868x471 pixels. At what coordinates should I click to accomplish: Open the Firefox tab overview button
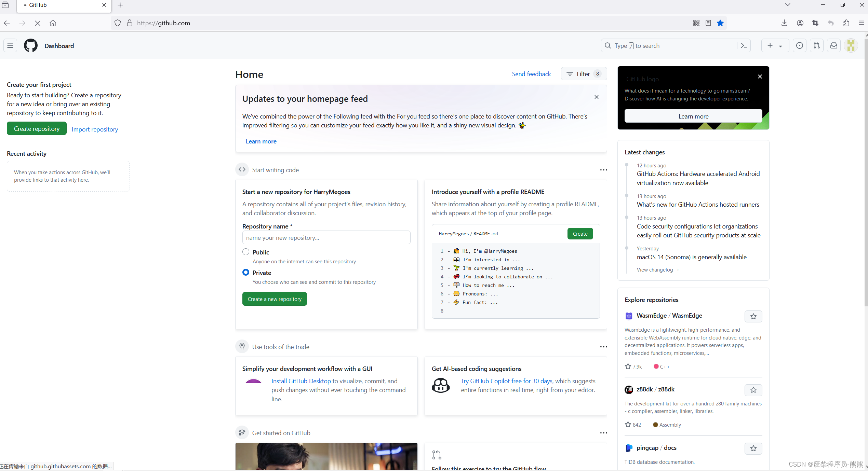(x=5, y=5)
